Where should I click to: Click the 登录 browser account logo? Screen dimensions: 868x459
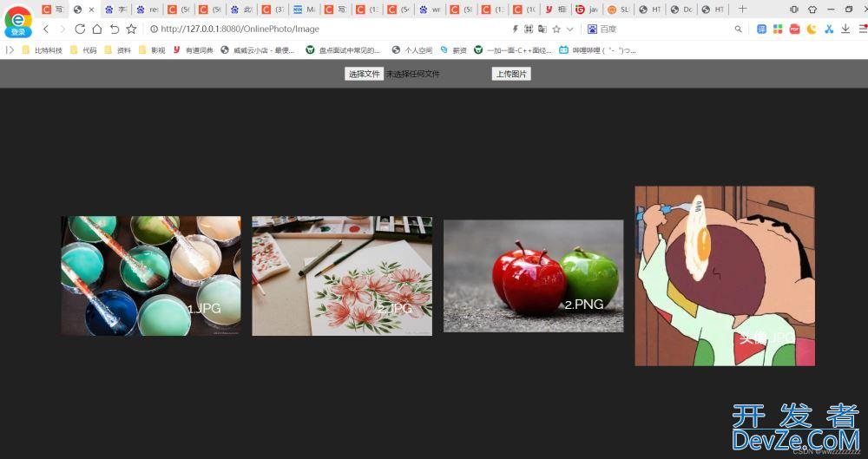[17, 22]
